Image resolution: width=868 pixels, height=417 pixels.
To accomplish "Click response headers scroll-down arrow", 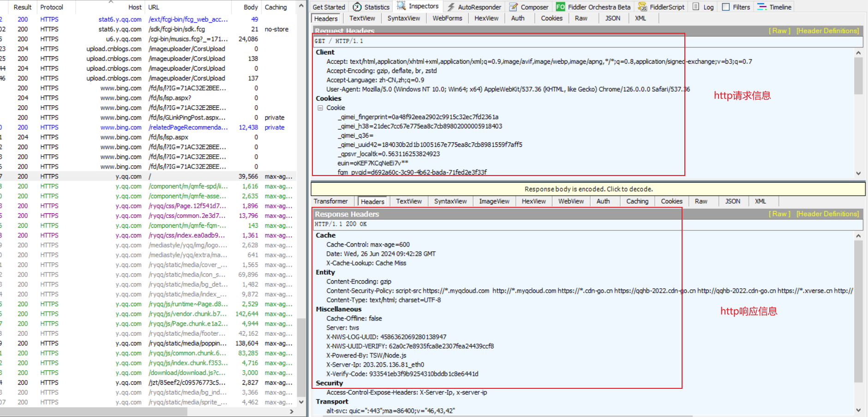I will click(x=858, y=410).
